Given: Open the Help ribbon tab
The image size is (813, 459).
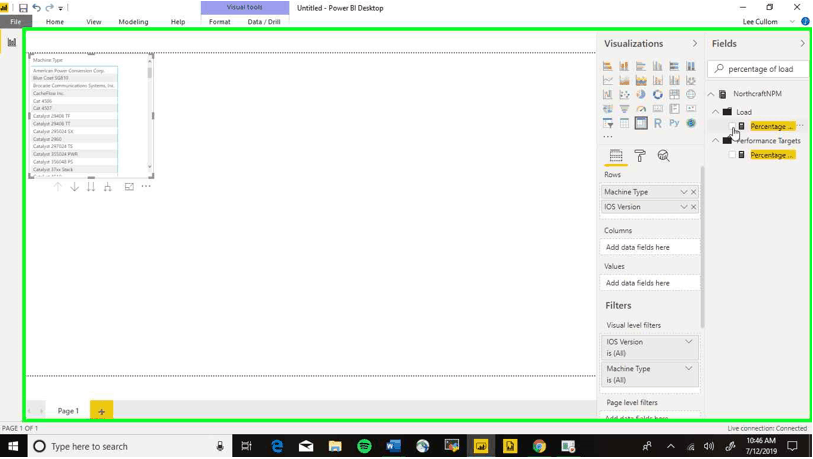Looking at the screenshot, I should point(178,22).
